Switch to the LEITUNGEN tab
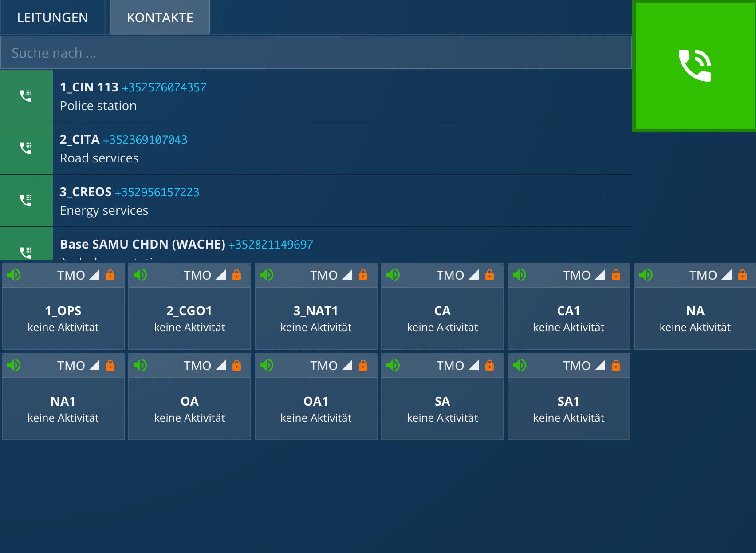756x553 pixels. coord(52,18)
